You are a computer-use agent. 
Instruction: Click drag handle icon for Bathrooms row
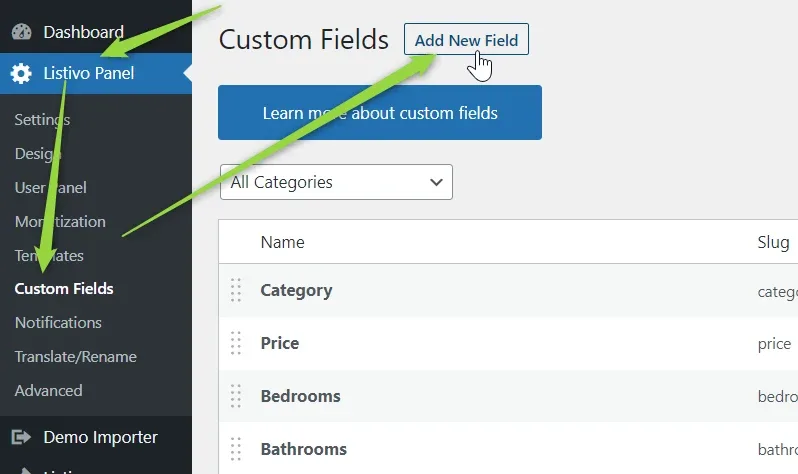[x=236, y=449]
